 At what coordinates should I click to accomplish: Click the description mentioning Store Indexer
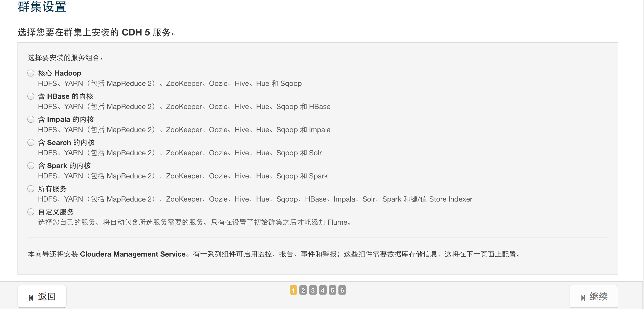[255, 199]
